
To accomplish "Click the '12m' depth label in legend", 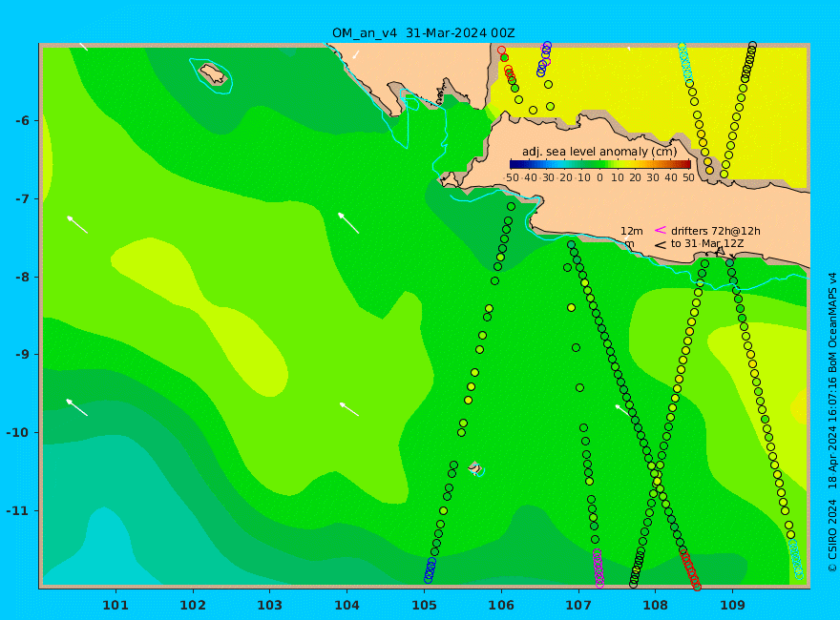I will 632,231.
